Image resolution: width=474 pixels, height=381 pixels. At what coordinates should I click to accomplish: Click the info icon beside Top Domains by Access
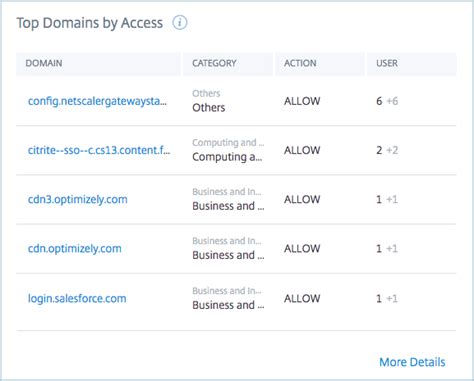pos(180,23)
